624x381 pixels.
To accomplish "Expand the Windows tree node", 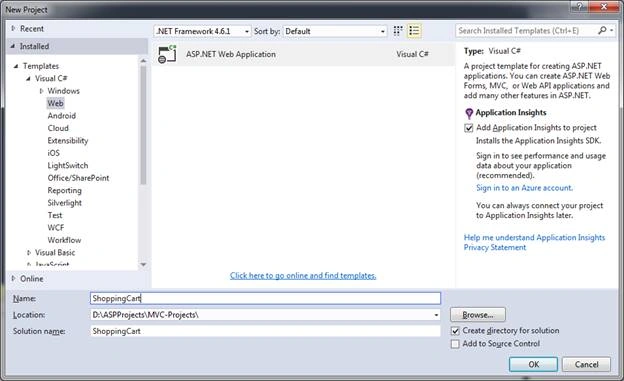I will tap(41, 91).
